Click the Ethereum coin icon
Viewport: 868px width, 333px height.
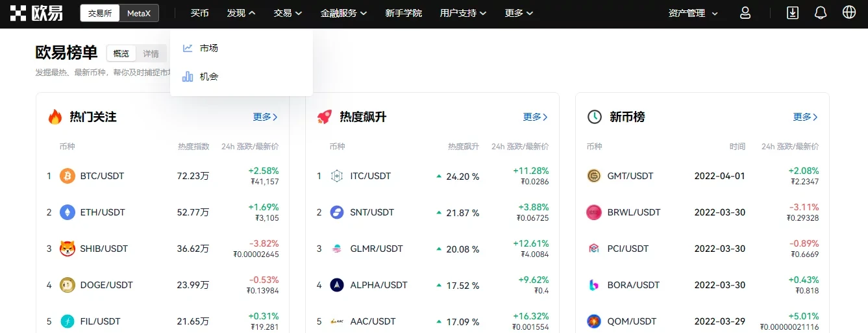pos(68,212)
